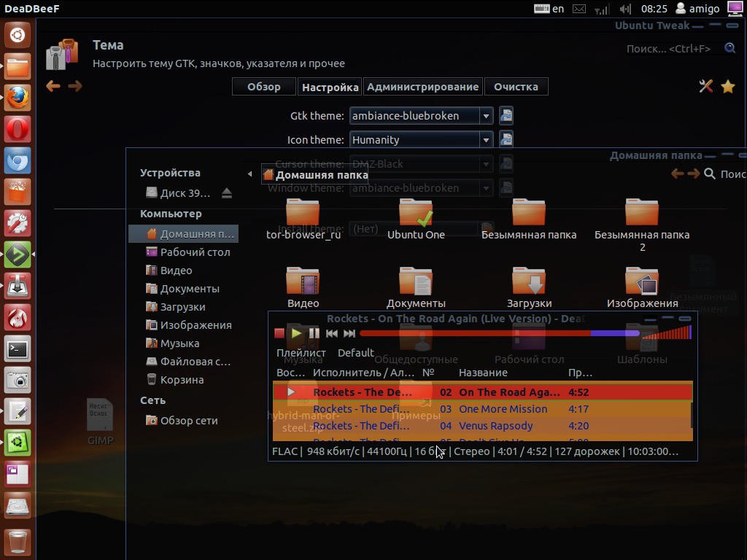Open Загрузки in the sidebar
Viewport: 747px width, 560px height.
(175, 307)
